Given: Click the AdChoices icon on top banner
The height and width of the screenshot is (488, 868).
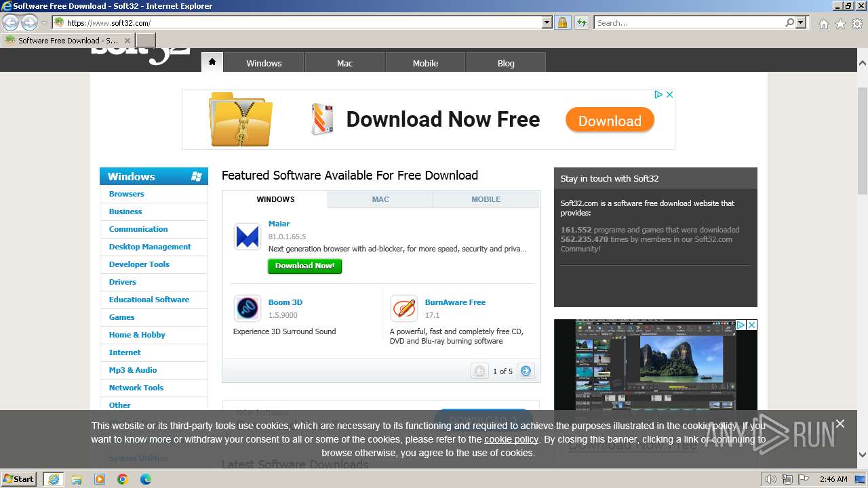Looking at the screenshot, I should click(658, 95).
